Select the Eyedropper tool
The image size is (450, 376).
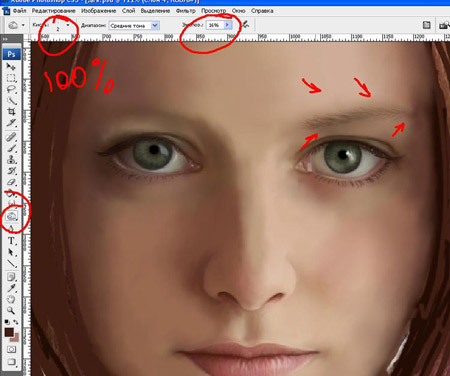pos(11,288)
